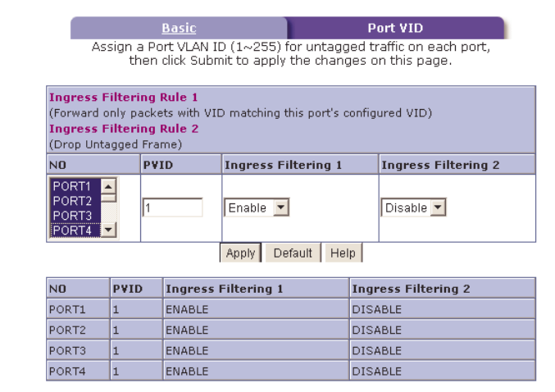Select PORT2 in the port list
Viewport: 555px width, 392px height.
pyautogui.click(x=71, y=200)
